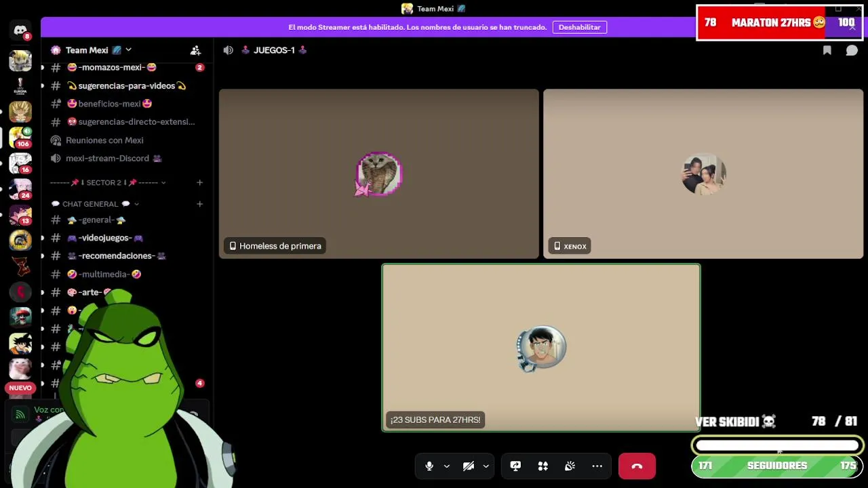Image resolution: width=868 pixels, height=488 pixels.
Task: Click the couple photo avatar of XENOX
Action: click(704, 174)
